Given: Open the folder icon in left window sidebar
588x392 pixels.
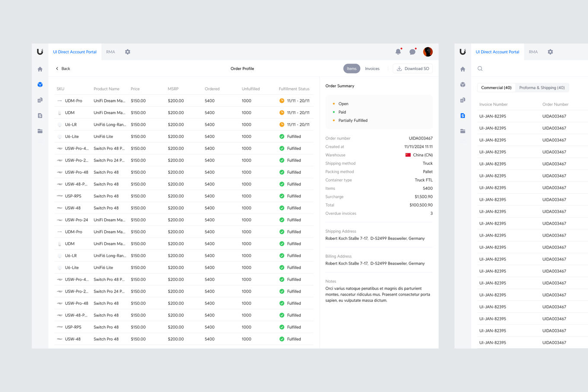Looking at the screenshot, I should [x=40, y=131].
